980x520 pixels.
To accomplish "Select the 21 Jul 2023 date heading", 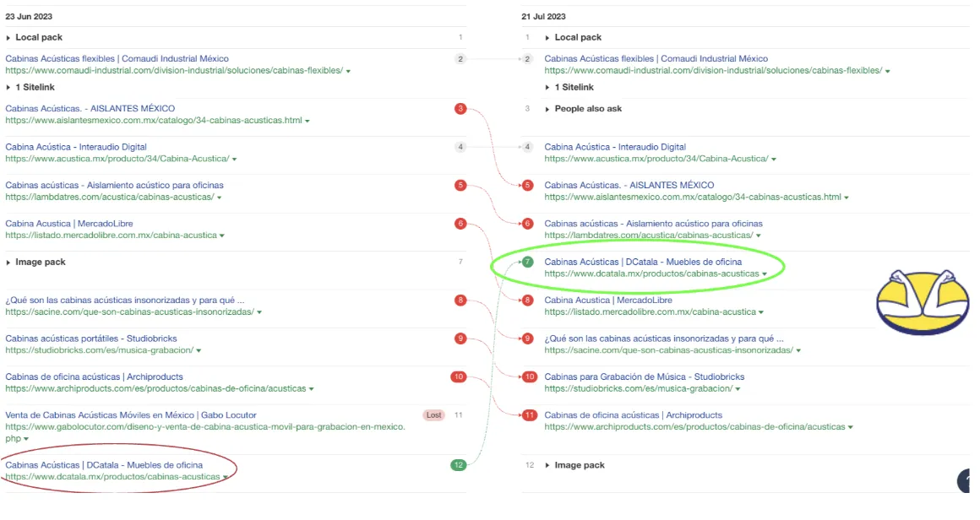I will click(x=543, y=17).
